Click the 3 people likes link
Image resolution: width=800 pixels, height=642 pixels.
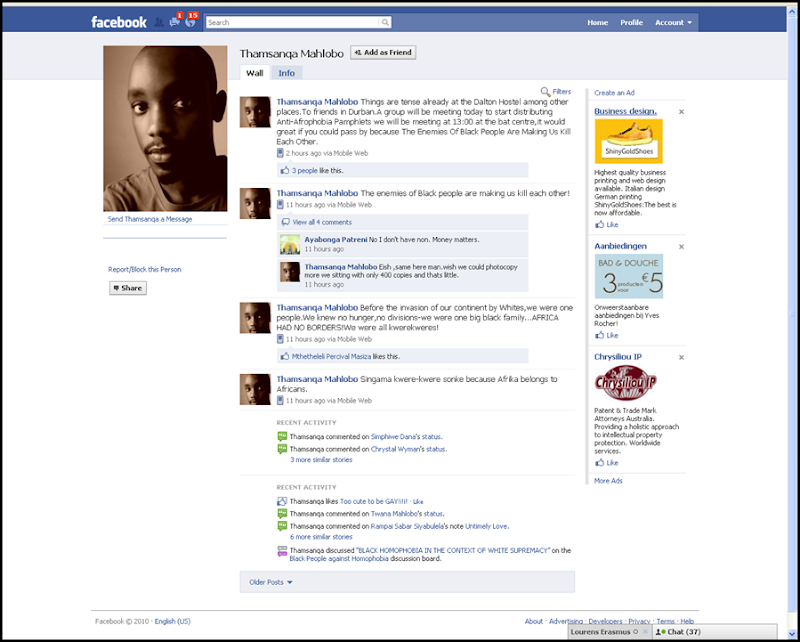305,170
